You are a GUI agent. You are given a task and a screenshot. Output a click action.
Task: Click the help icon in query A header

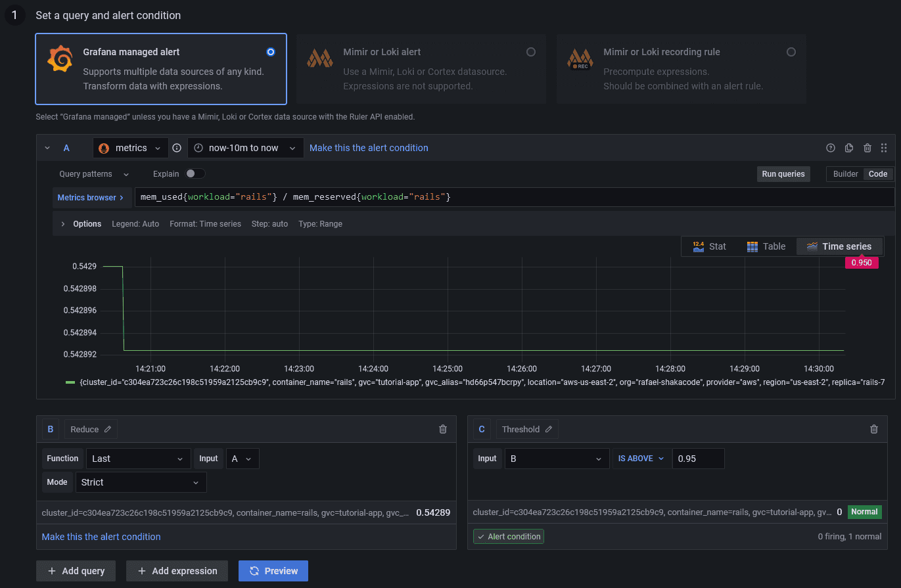(831, 148)
